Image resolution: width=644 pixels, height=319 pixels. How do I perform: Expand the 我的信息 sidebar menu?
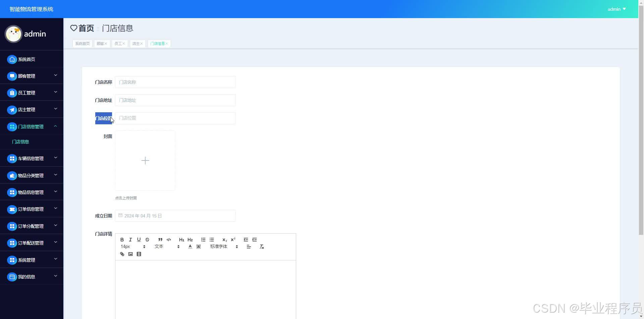click(32, 276)
